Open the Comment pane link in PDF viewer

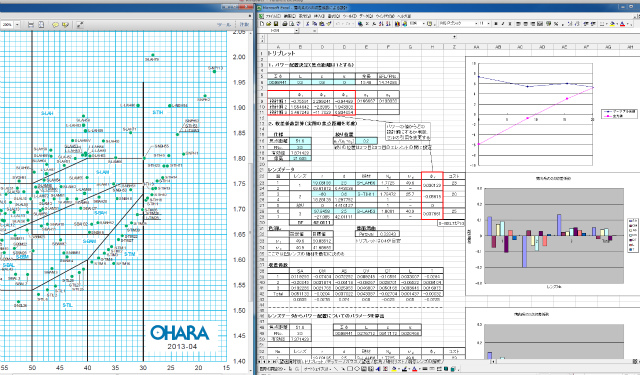(244, 24)
